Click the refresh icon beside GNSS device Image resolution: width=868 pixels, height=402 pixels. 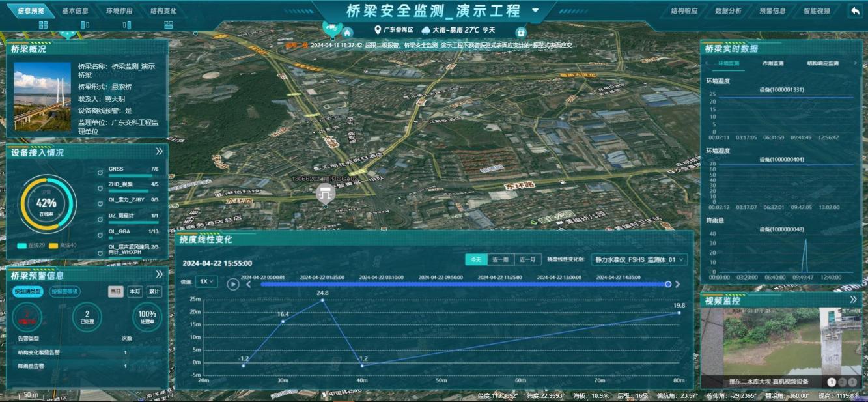click(100, 173)
